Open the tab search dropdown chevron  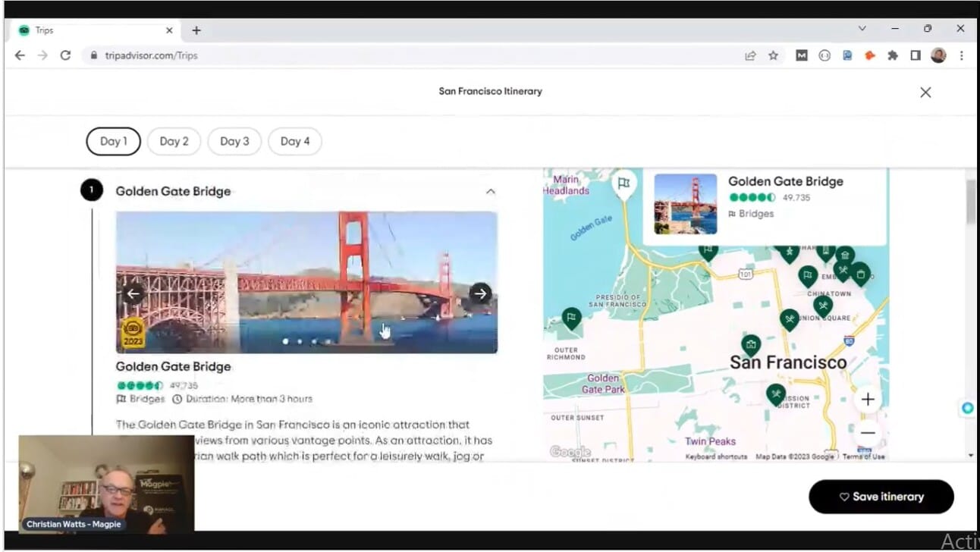[x=862, y=29]
